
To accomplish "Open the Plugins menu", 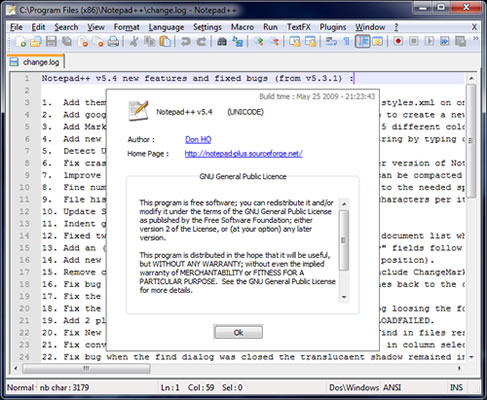I will pyautogui.click(x=333, y=27).
